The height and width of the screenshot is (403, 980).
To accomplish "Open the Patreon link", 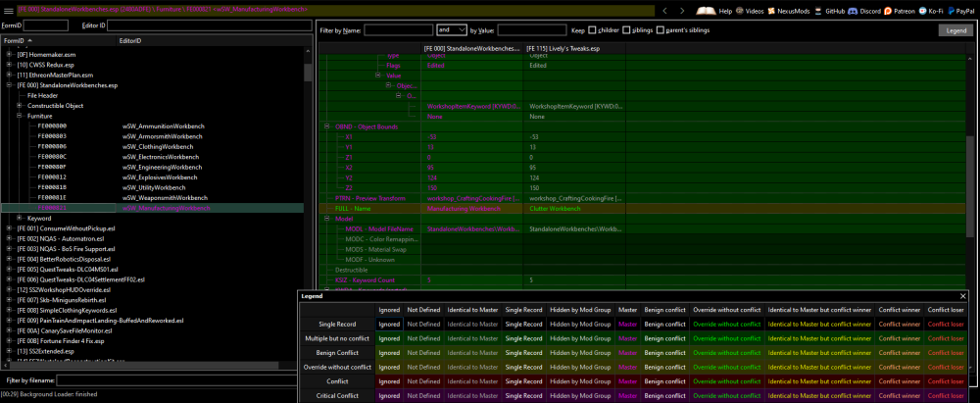I will pyautogui.click(x=900, y=11).
